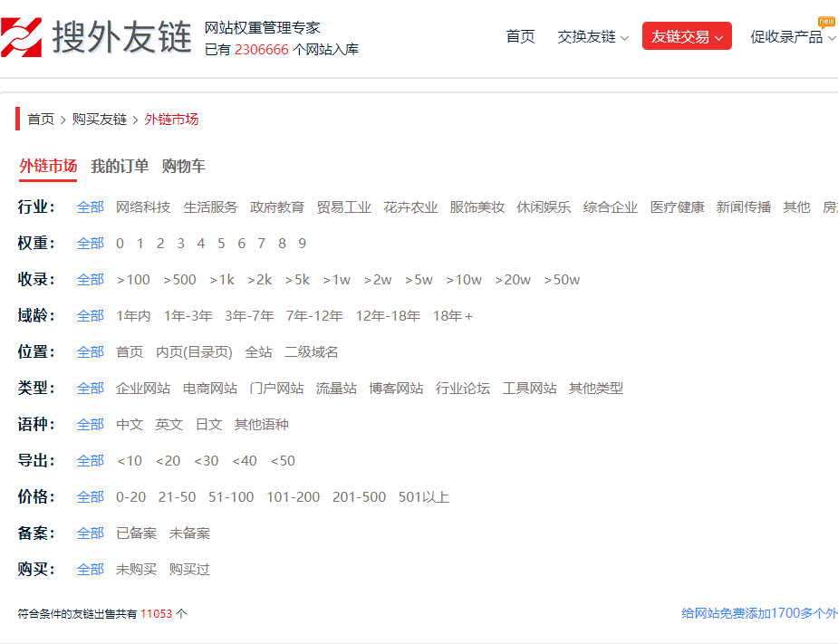Image resolution: width=838 pixels, height=644 pixels.
Task: Filter 位置 by 全站
Action: point(259,352)
